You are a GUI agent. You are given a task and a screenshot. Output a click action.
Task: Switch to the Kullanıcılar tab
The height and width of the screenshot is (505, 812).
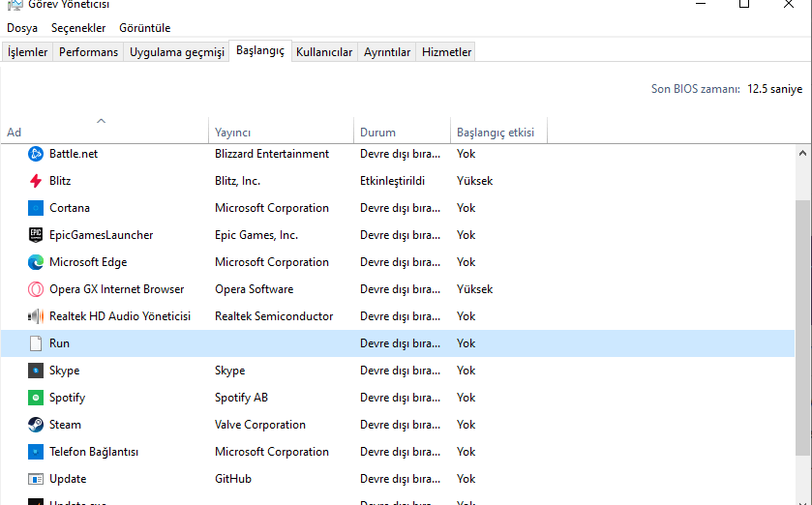[x=324, y=52]
